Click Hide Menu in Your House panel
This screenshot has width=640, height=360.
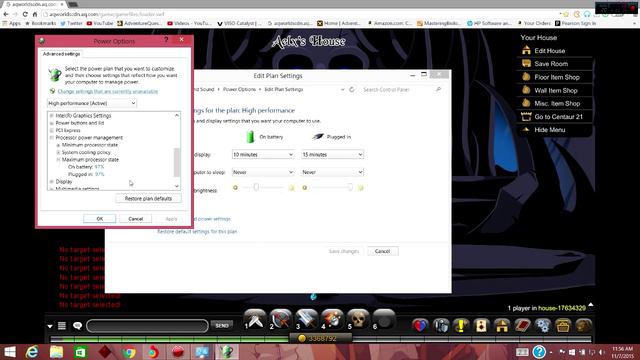549,130
